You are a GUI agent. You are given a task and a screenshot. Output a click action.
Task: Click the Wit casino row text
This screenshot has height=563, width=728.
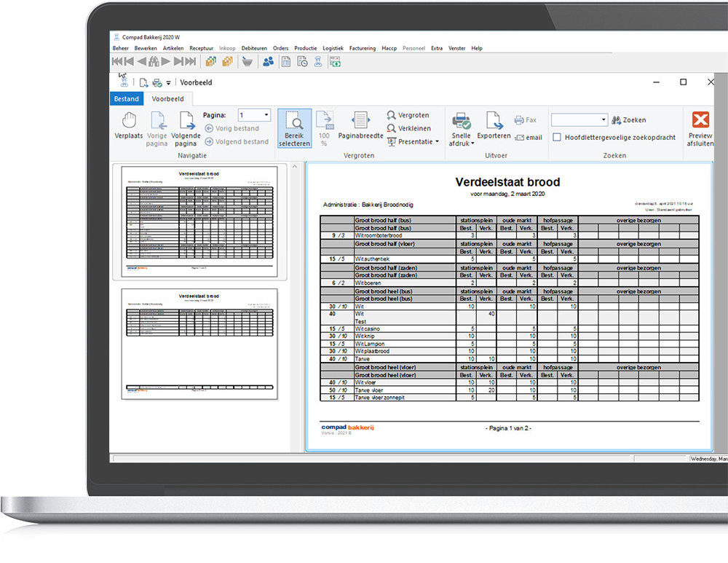(367, 329)
